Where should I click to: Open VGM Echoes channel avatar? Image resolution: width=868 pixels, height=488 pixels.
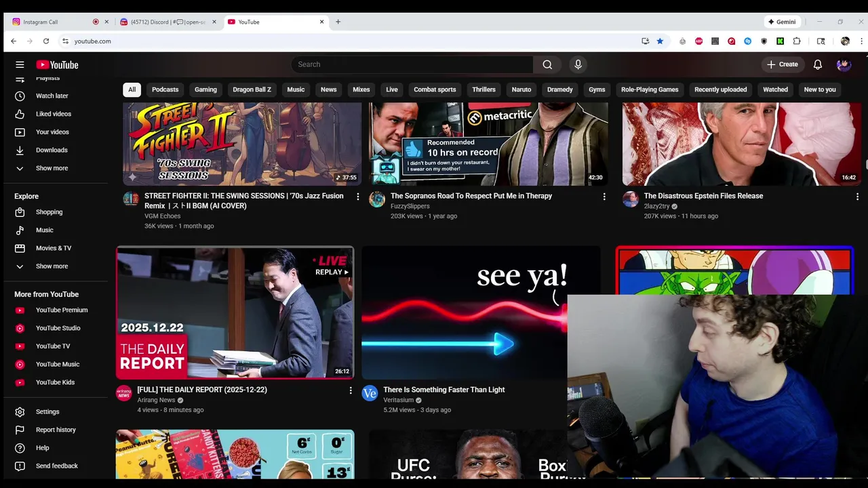point(131,199)
